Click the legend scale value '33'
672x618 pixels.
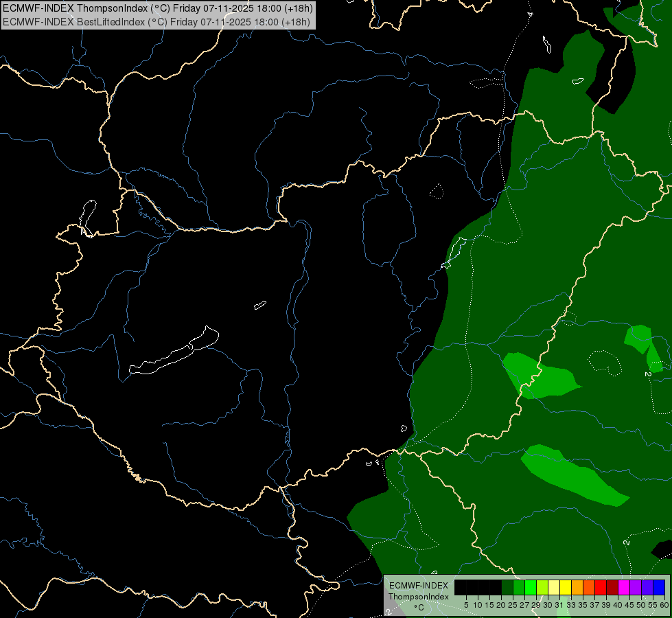571,605
